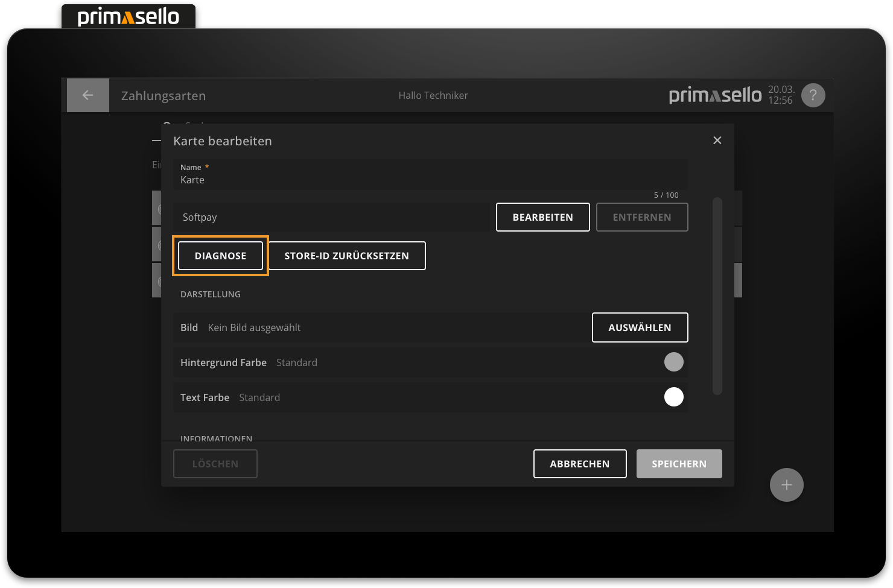Cancel editing with ABBRECHEN
893x588 pixels.
pos(579,463)
